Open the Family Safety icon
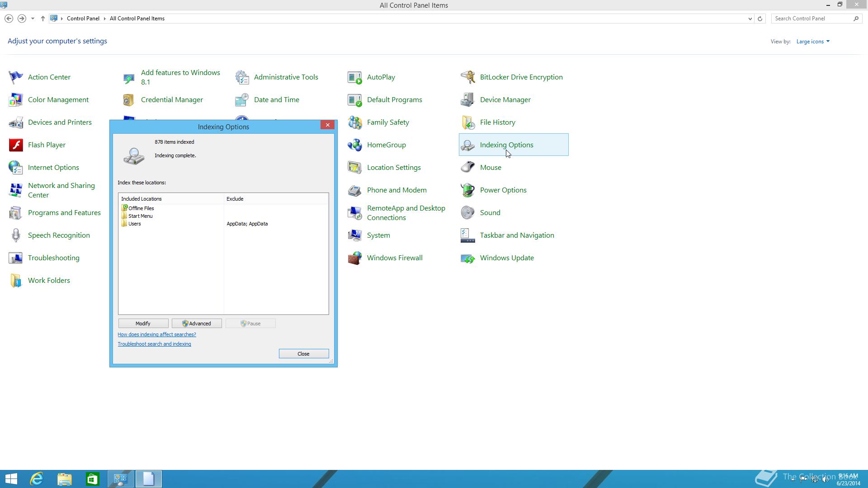Viewport: 868px width, 488px height. 355,122
